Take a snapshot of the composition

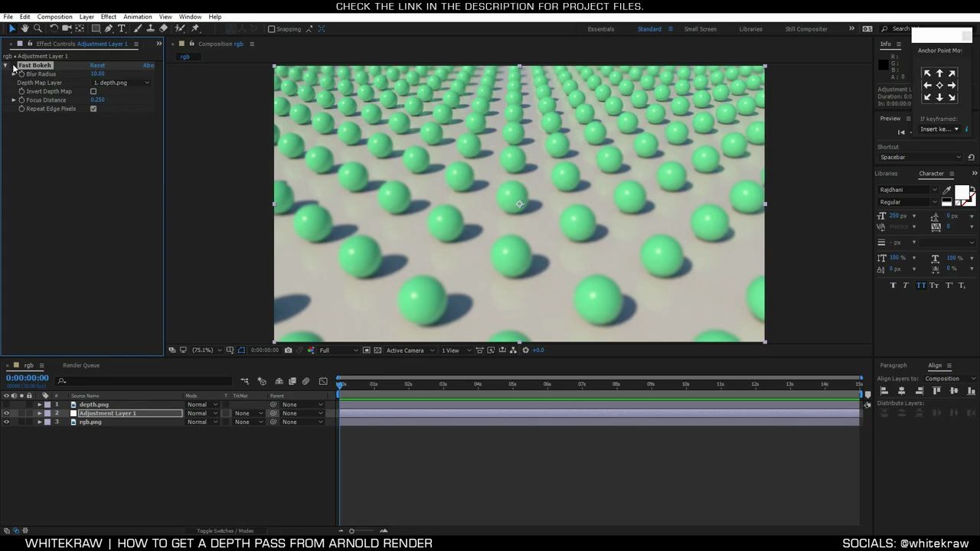tap(289, 350)
